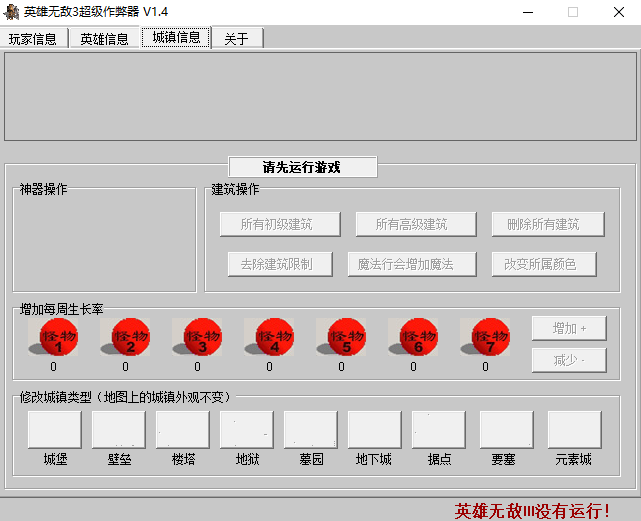The image size is (641, 521).
Task: Click the 修改城镇类型 group label
Action: click(125, 397)
